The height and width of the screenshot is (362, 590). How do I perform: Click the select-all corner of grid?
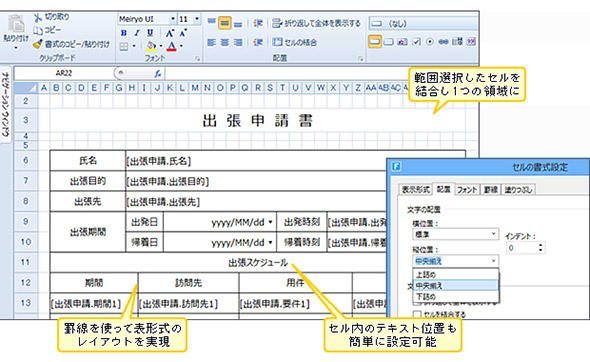click(25, 88)
